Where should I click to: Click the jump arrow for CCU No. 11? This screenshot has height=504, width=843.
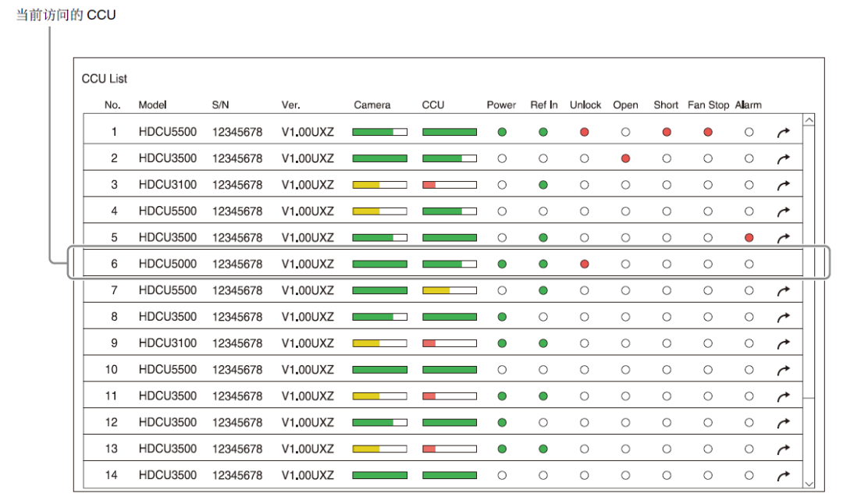click(x=784, y=396)
